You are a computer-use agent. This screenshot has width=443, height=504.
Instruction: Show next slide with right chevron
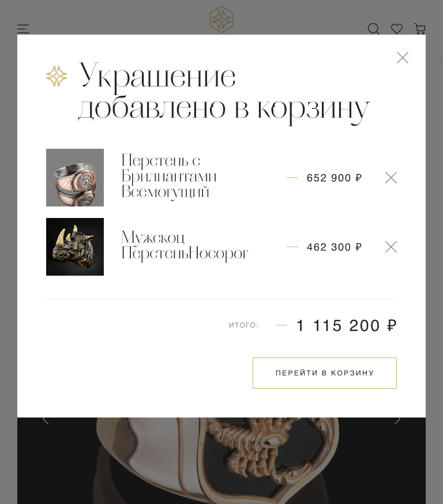point(397,420)
